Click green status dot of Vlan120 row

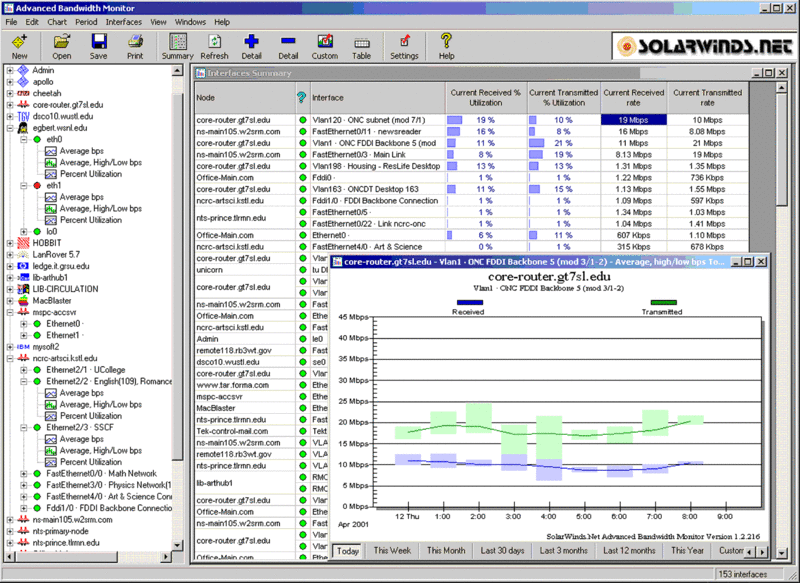pos(303,120)
